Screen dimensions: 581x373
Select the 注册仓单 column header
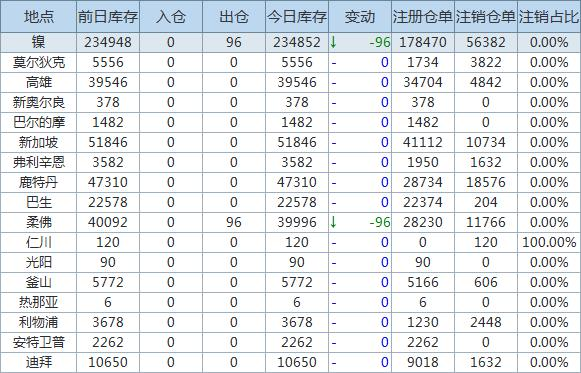click(x=423, y=17)
